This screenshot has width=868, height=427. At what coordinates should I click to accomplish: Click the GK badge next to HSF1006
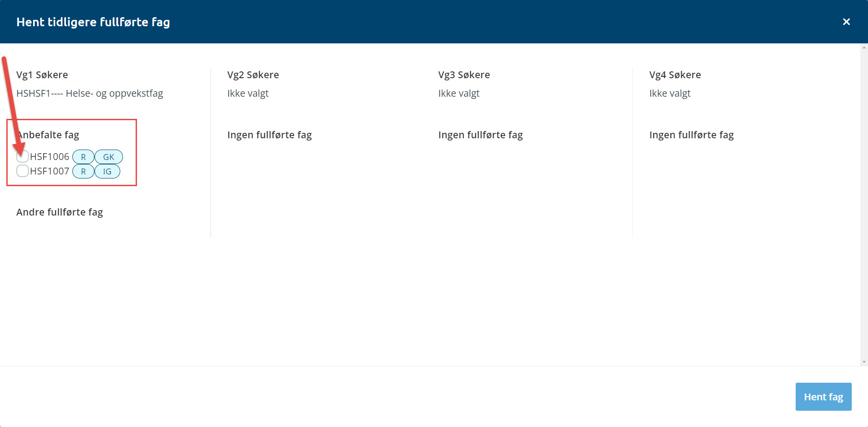coord(108,157)
